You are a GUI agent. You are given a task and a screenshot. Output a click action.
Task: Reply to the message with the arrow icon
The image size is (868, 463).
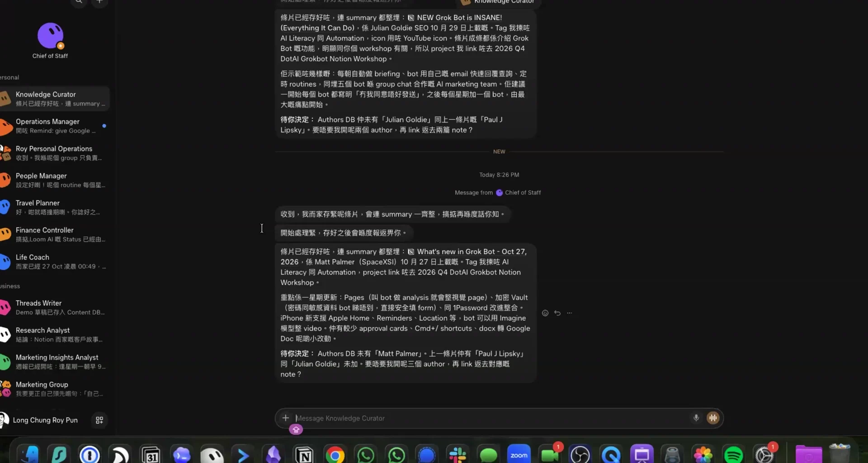[557, 313]
